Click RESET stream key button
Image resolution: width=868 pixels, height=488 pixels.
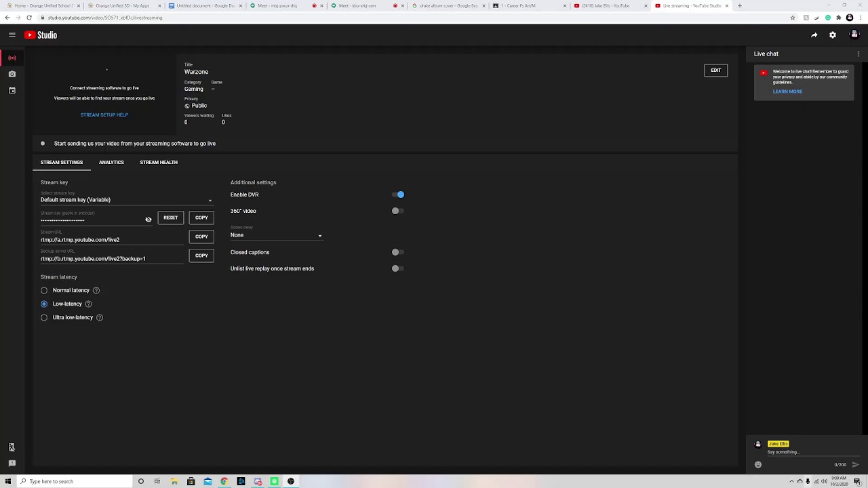[171, 218]
